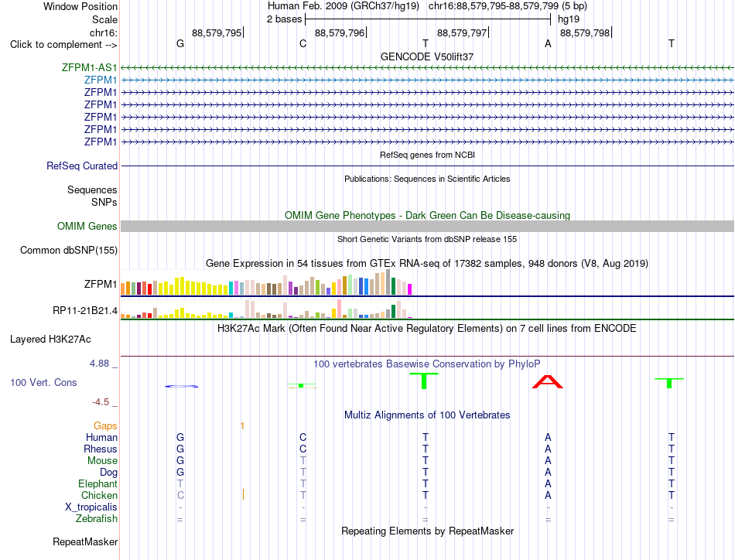Click the Publications: Sequences in Scientific Articles title

427,179
